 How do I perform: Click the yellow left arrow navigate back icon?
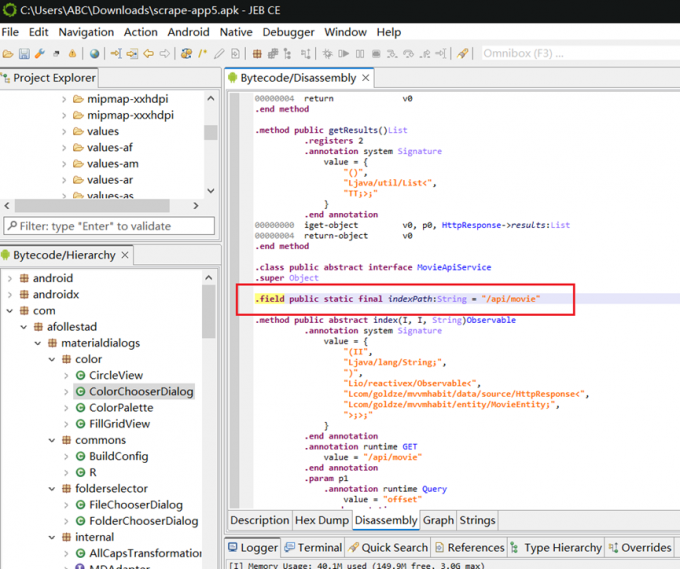(x=148, y=54)
